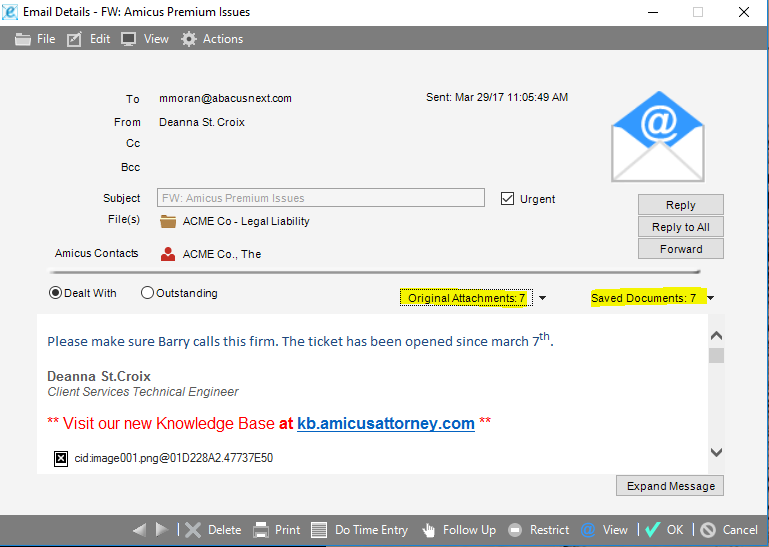Click the Cancel prohibited icon

[708, 530]
